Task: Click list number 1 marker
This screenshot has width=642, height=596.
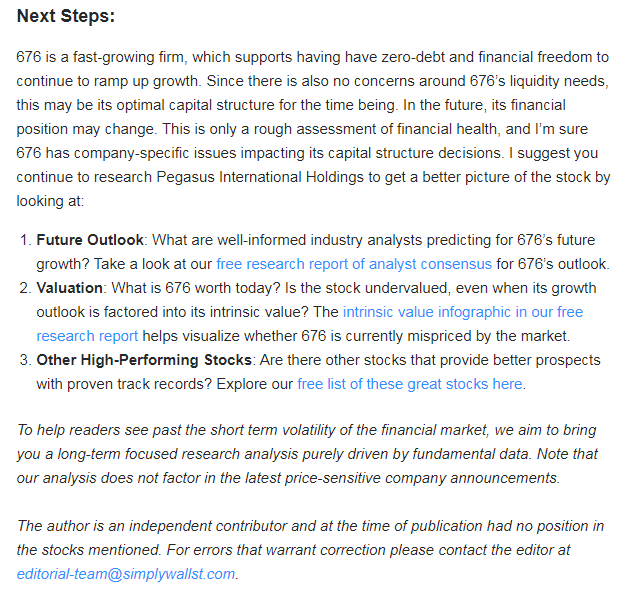Action: point(24,240)
